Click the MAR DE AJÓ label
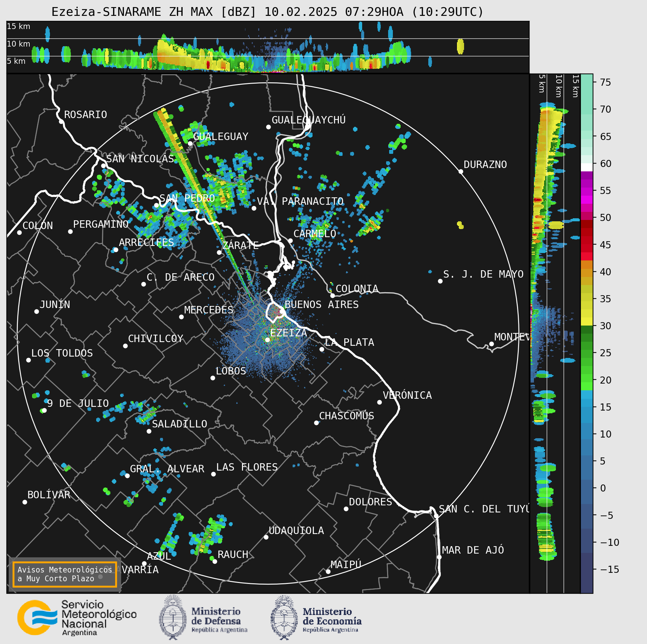This screenshot has height=644, width=647. [473, 550]
